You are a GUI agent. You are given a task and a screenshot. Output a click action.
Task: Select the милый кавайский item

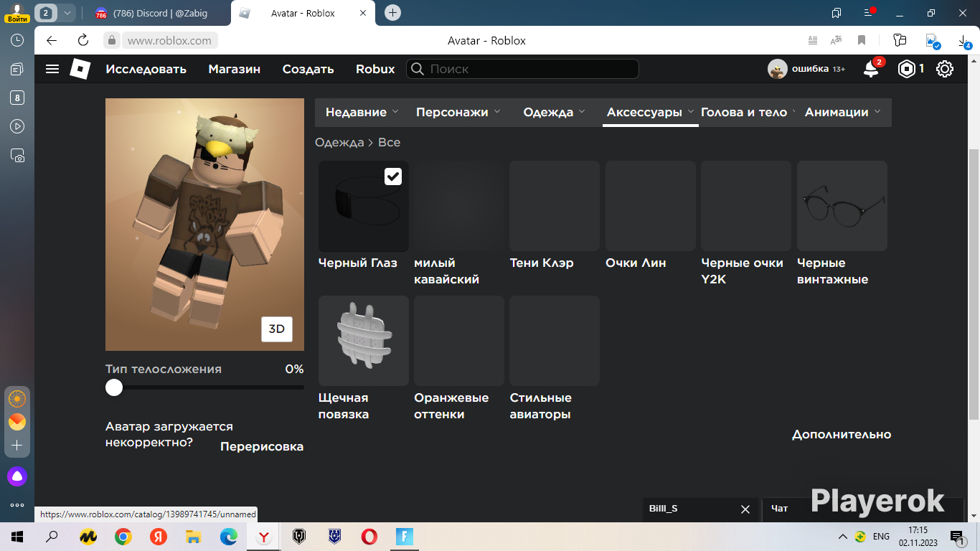click(x=459, y=206)
